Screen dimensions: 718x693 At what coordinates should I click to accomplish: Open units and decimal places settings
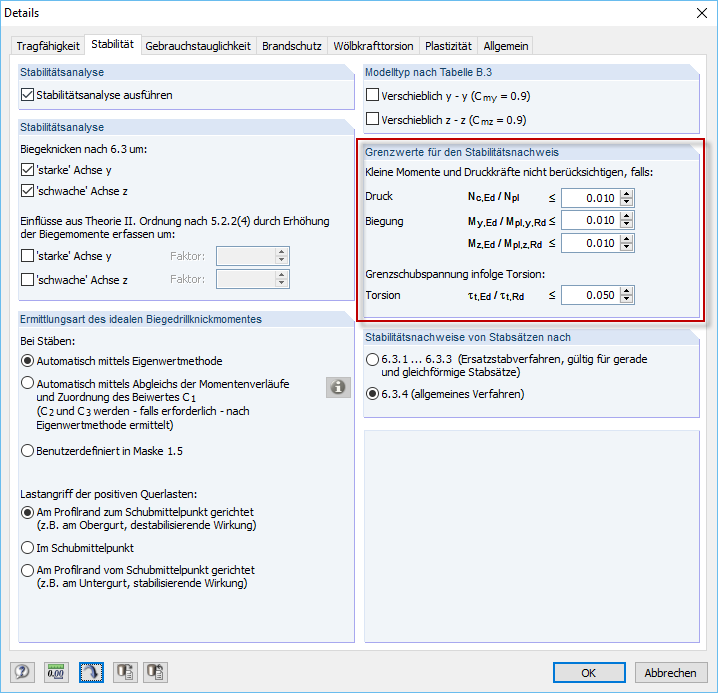pyautogui.click(x=56, y=672)
